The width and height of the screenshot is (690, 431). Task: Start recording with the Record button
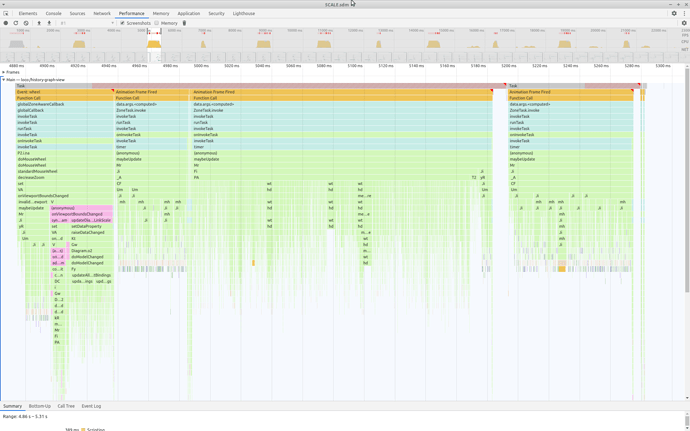point(6,23)
